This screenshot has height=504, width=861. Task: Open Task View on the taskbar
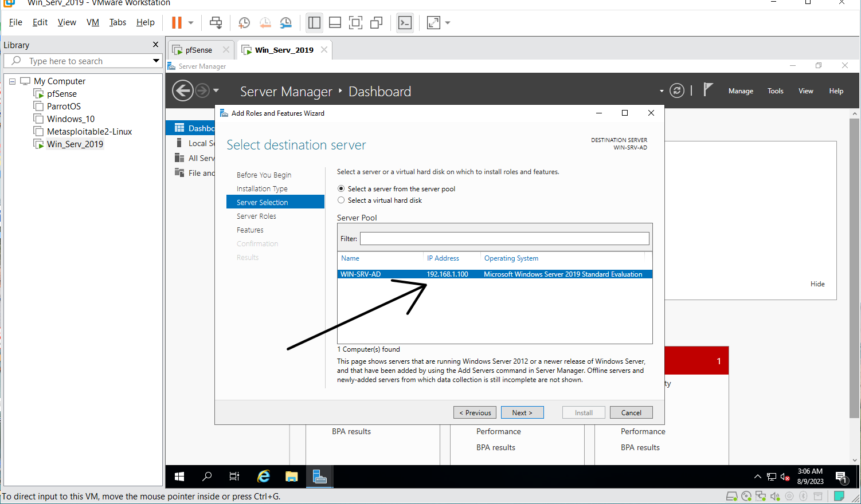pyautogui.click(x=234, y=477)
